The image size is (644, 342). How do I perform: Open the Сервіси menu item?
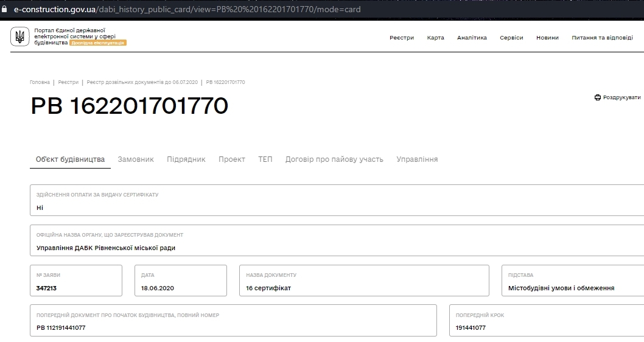(x=511, y=38)
